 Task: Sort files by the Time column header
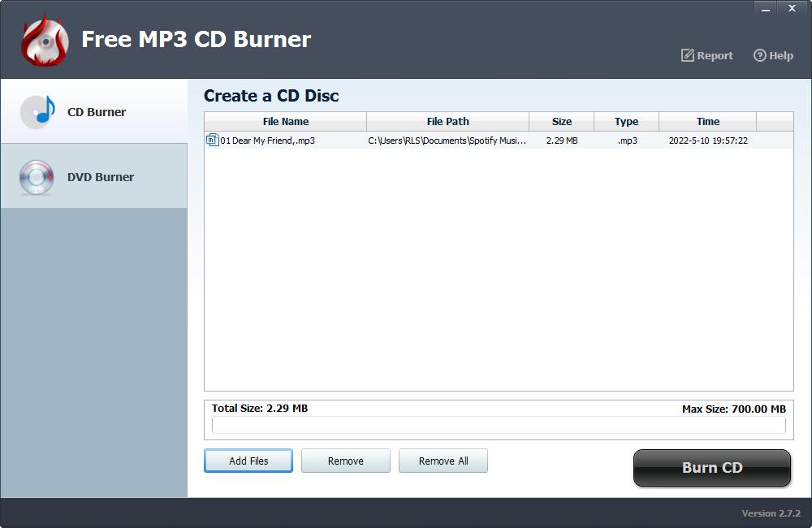[707, 122]
